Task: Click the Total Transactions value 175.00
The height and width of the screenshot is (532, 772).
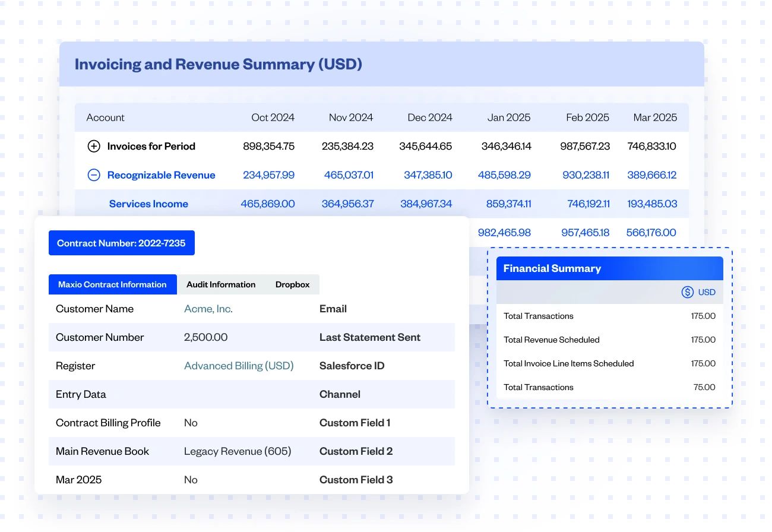Action: pos(703,316)
